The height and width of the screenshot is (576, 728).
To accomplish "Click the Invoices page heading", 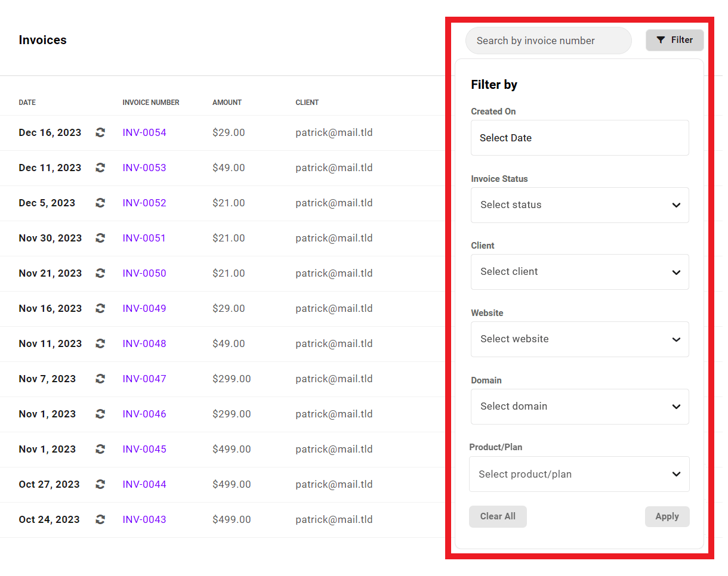I will click(x=43, y=40).
